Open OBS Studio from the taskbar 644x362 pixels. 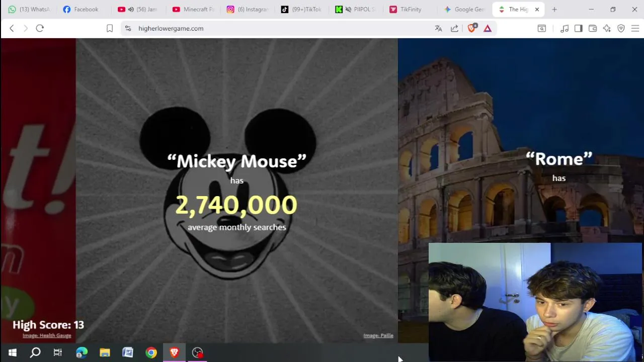(x=197, y=353)
